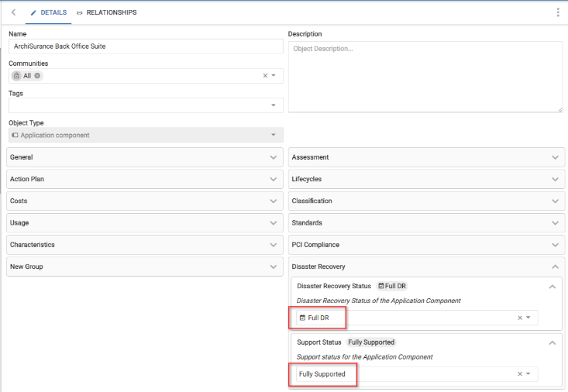Screen dimensions: 568x392
Task: Collapse the Disaster Recovery Status section
Action: coord(553,287)
